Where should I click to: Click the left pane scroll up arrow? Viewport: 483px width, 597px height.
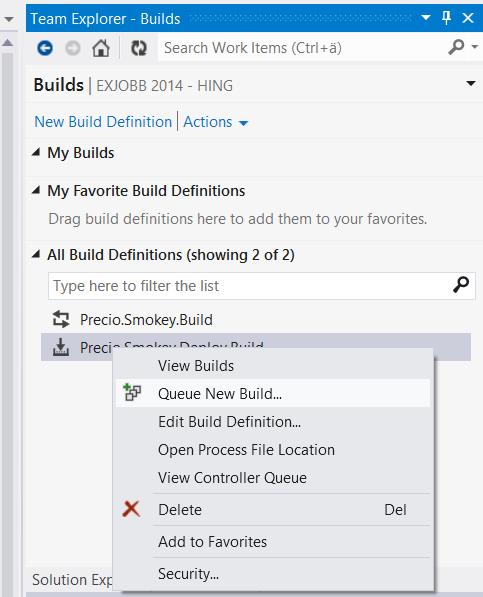[8, 42]
